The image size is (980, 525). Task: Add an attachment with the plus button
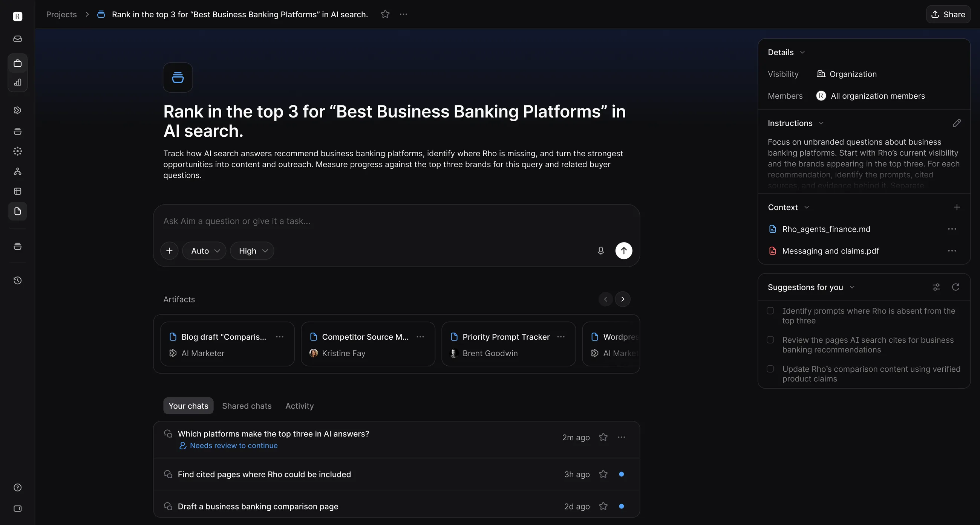coord(169,250)
